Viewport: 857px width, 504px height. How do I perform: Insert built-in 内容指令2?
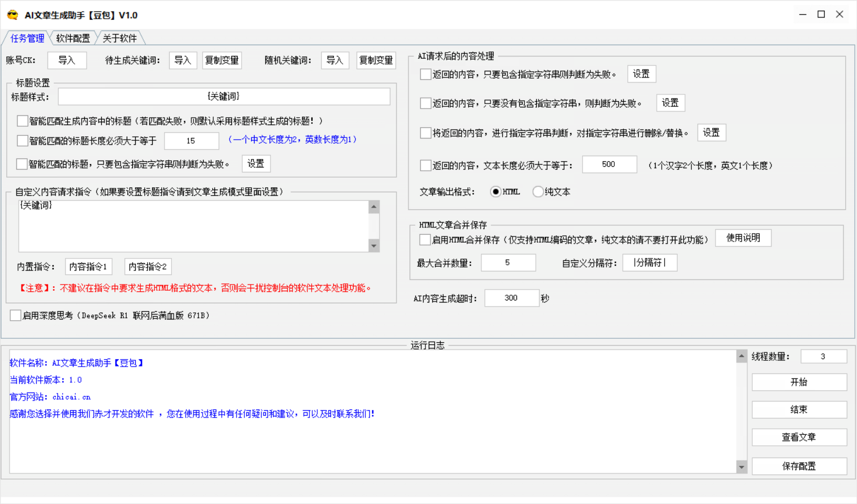click(x=148, y=266)
